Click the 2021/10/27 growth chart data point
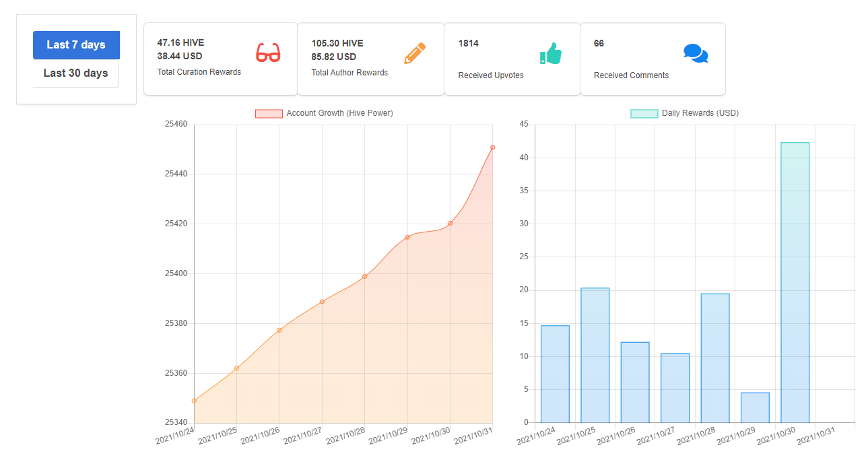The height and width of the screenshot is (462, 868). point(322,302)
